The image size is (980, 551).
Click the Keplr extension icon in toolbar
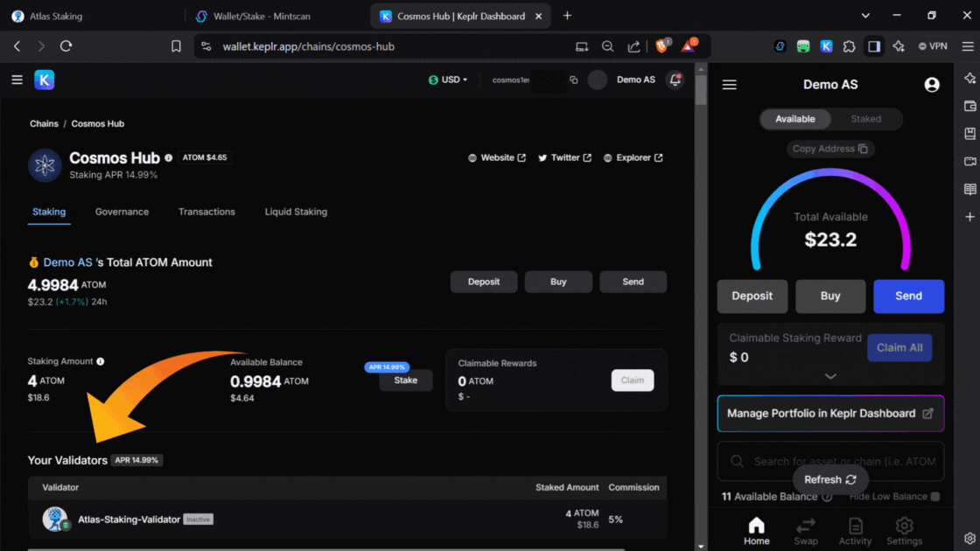[x=826, y=46]
